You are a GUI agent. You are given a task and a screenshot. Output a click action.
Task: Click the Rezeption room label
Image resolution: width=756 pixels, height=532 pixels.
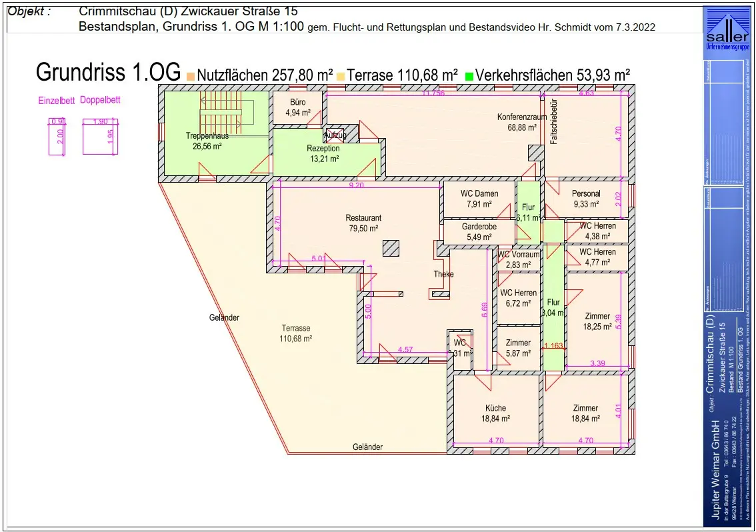[323, 153]
